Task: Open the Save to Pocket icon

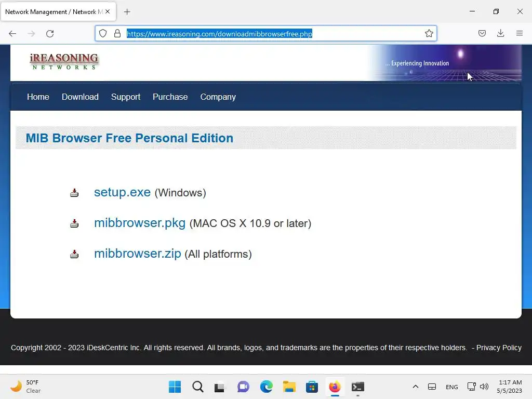Action: (482, 33)
